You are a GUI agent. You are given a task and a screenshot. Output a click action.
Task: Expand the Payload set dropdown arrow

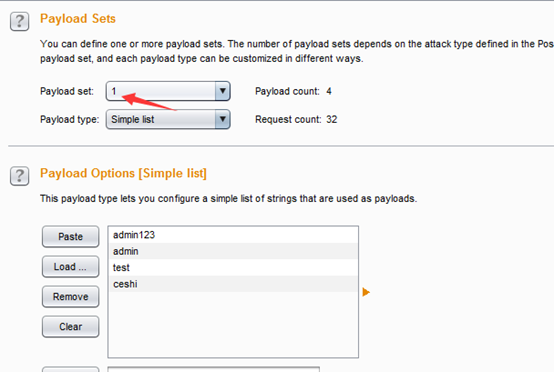pyautogui.click(x=223, y=91)
